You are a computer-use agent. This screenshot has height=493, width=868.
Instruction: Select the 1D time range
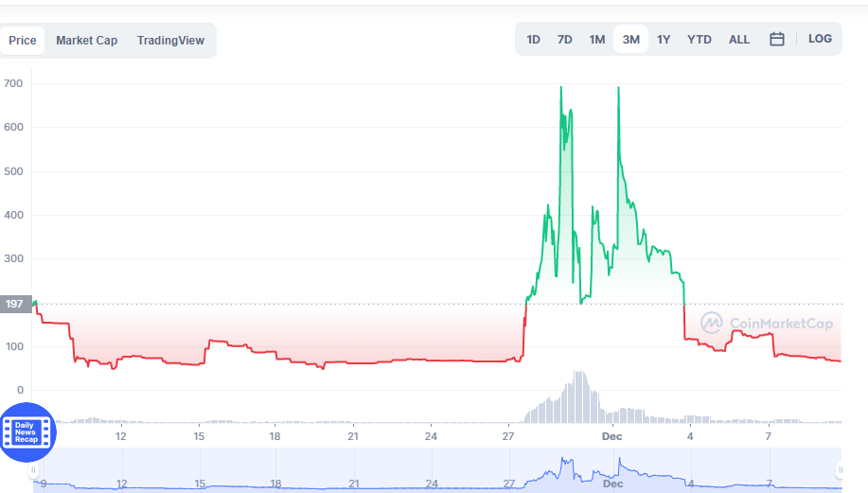click(533, 40)
